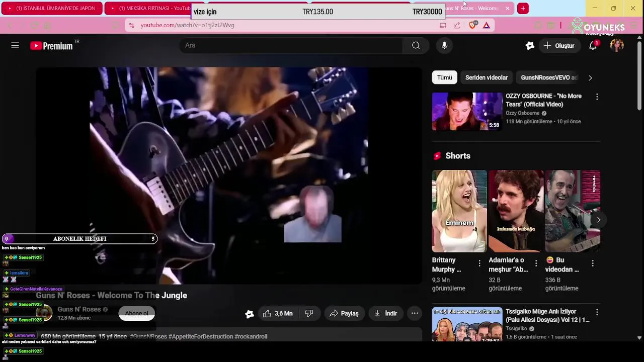Open Ozzy Osbourne video thumbnail

[x=467, y=111]
